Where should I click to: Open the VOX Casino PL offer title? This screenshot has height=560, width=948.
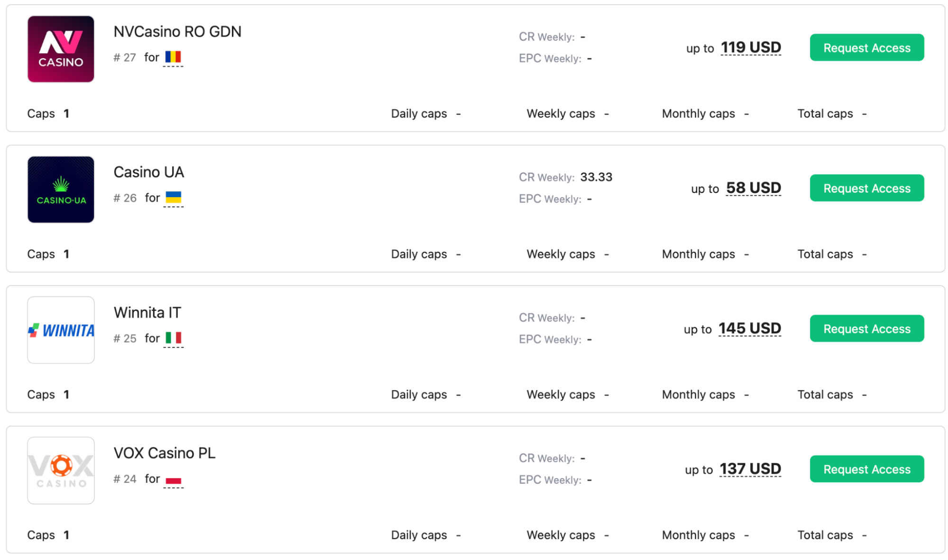164,453
